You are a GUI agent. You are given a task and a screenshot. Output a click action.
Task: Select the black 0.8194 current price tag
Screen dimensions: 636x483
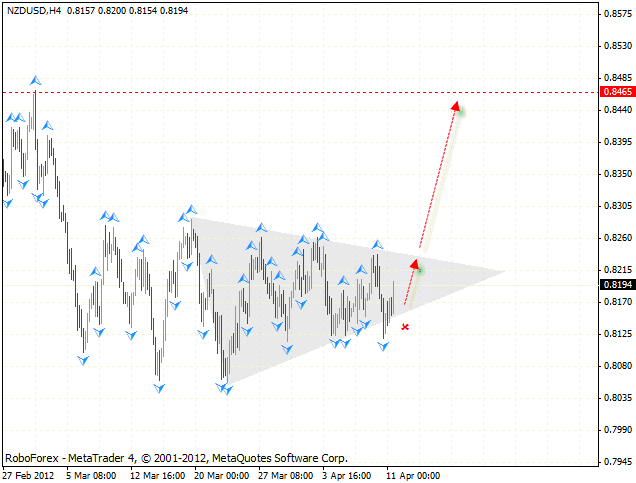point(616,285)
